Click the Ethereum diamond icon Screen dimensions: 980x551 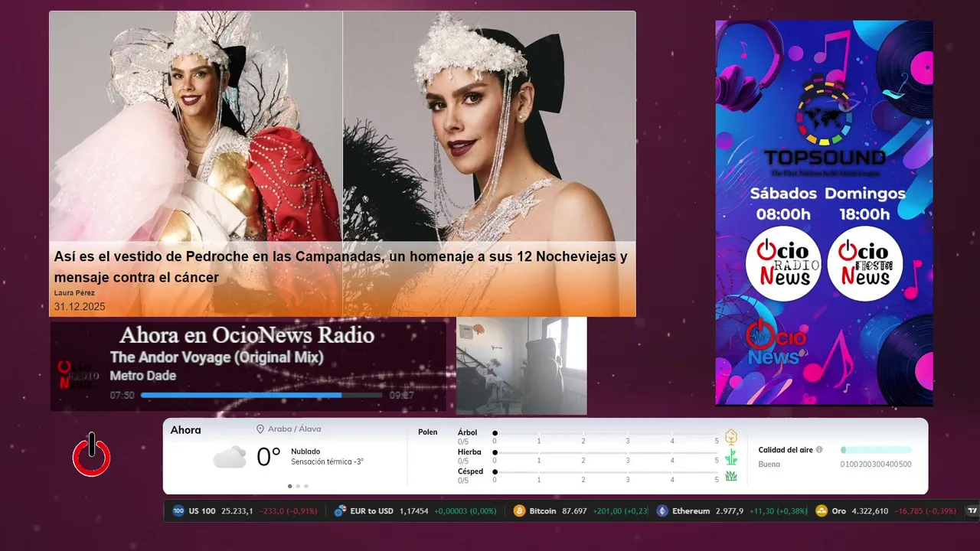pyautogui.click(x=662, y=510)
